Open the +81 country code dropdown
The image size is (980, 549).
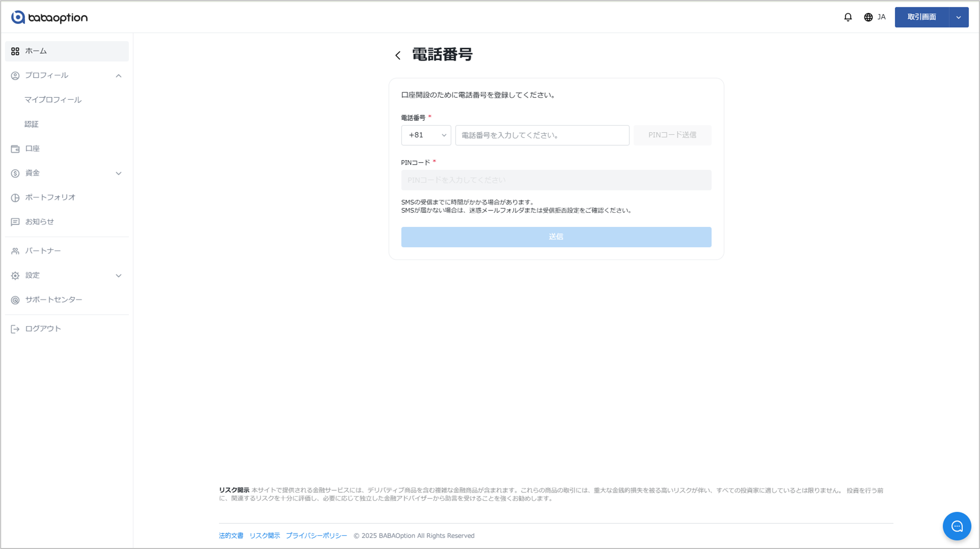pyautogui.click(x=426, y=135)
